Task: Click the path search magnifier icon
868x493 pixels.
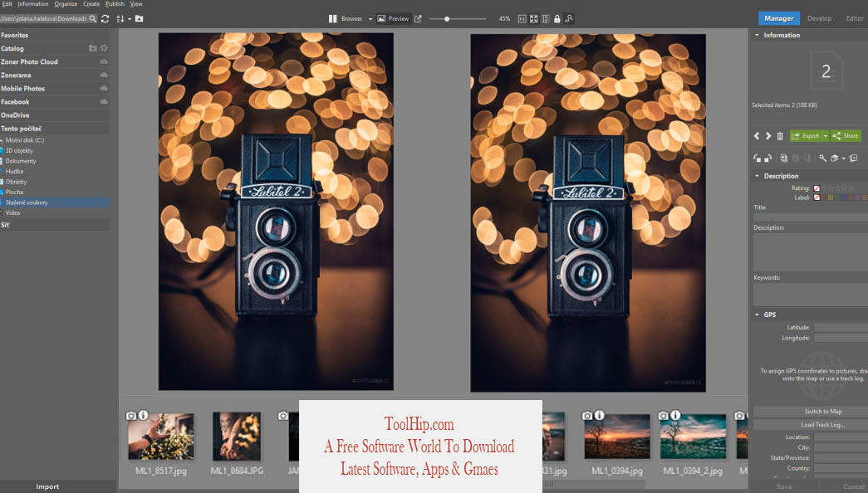Action: [93, 19]
